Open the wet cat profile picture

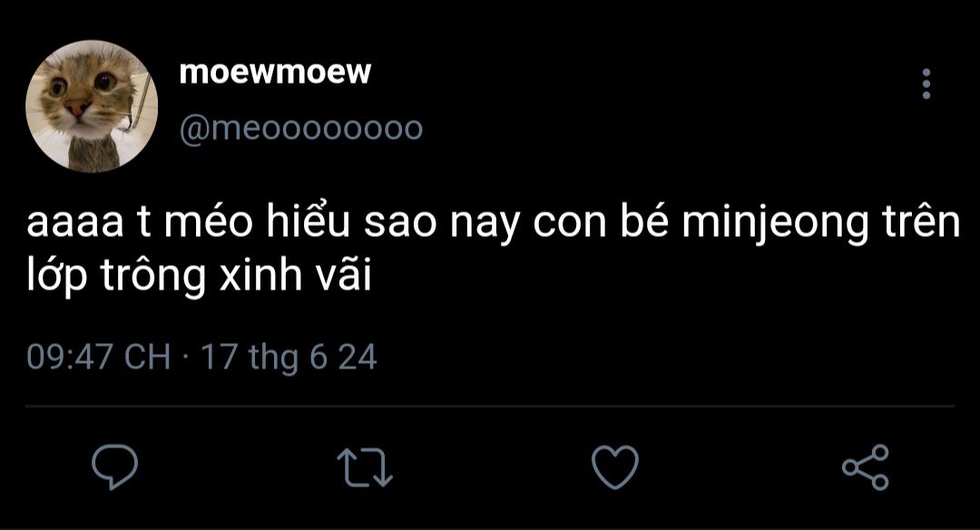point(92,106)
